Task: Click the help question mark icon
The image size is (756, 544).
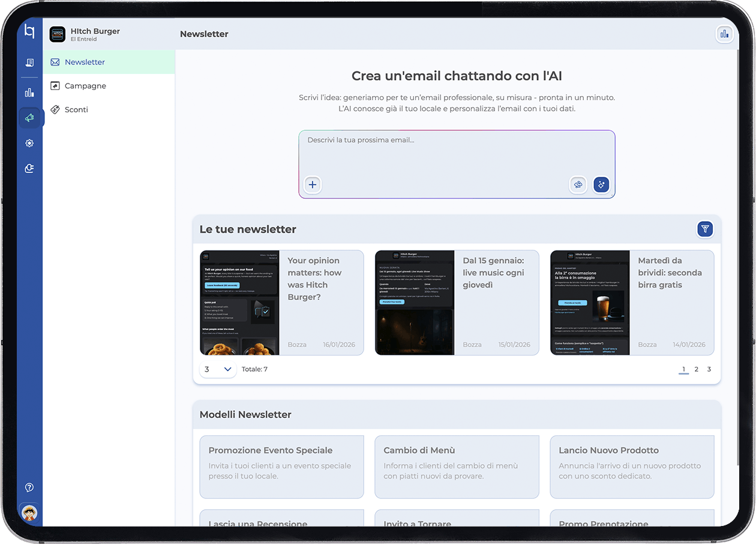Action: coord(29,488)
